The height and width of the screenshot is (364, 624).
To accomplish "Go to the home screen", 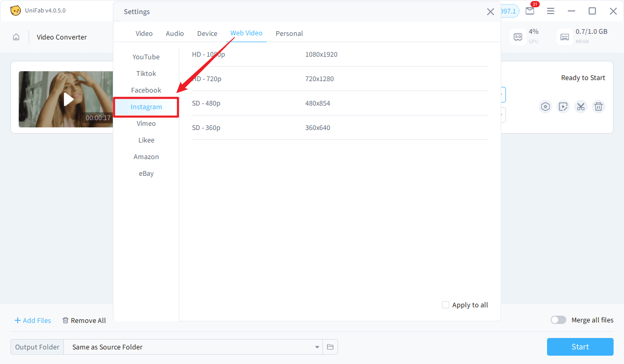I will click(x=16, y=36).
